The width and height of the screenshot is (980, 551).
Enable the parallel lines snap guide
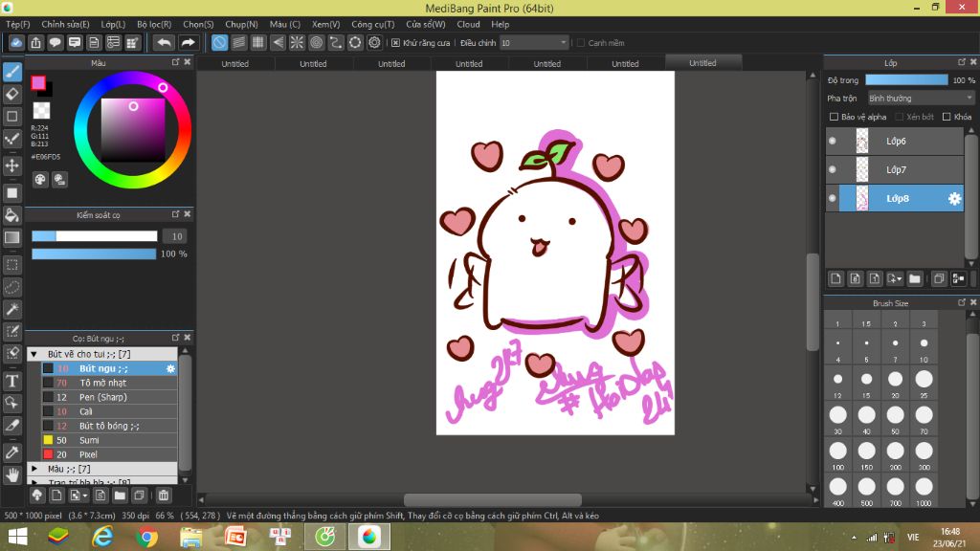tap(238, 42)
